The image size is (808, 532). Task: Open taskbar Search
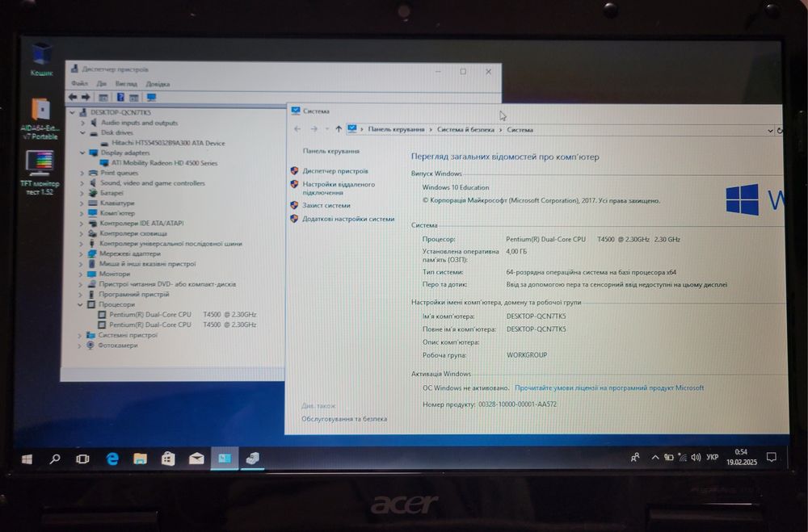click(55, 459)
